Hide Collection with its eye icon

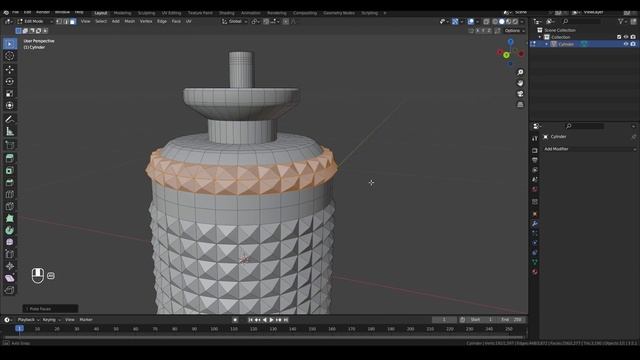tap(626, 37)
